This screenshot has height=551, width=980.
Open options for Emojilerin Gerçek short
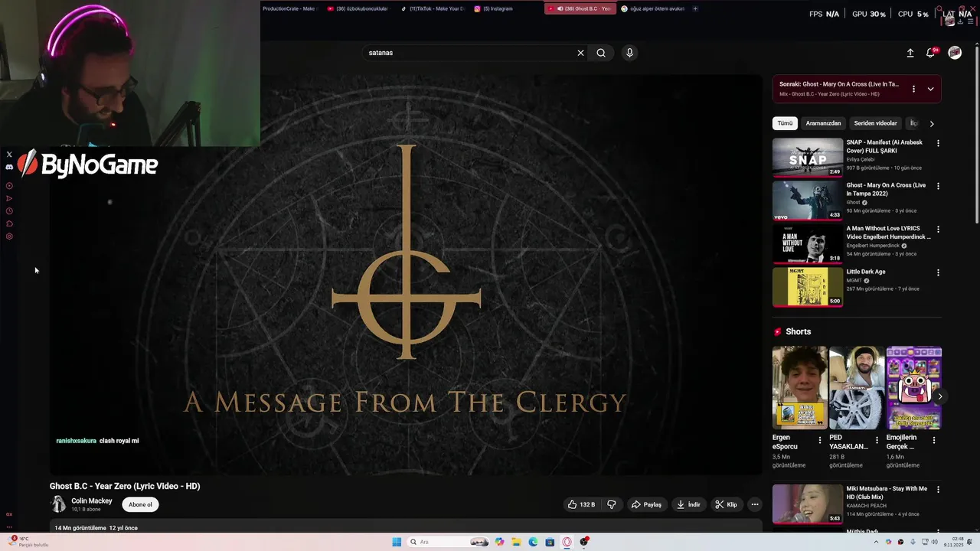pos(933,440)
